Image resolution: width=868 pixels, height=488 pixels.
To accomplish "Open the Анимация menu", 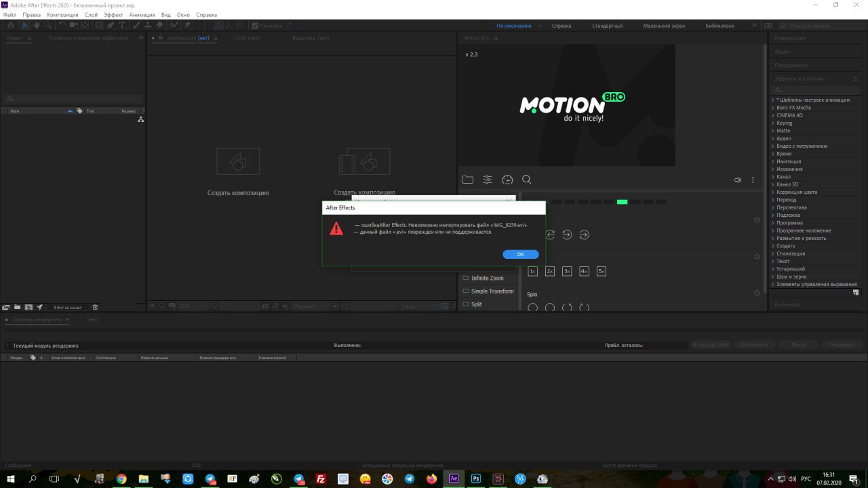I will click(142, 14).
